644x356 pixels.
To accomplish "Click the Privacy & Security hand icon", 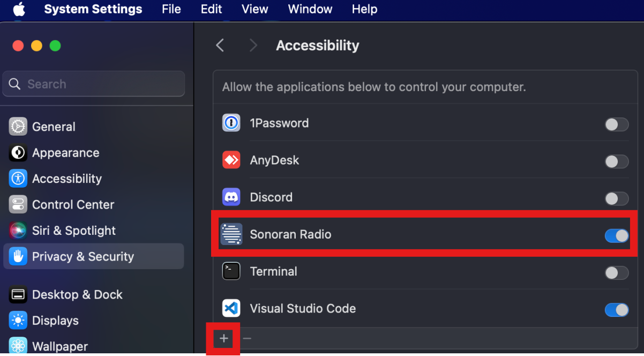I will click(x=18, y=256).
